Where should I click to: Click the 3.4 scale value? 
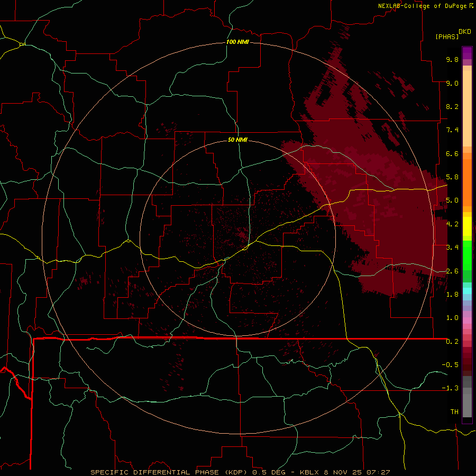(452, 248)
